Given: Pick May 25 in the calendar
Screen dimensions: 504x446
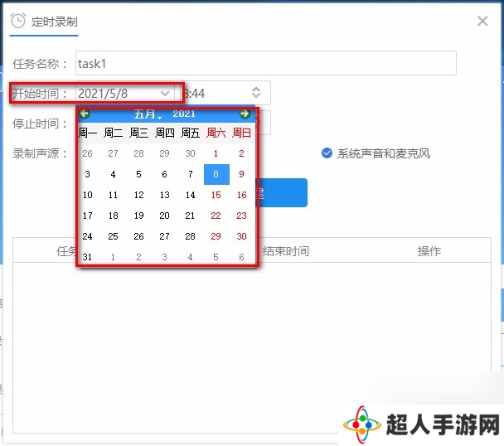Looking at the screenshot, I should tap(113, 236).
